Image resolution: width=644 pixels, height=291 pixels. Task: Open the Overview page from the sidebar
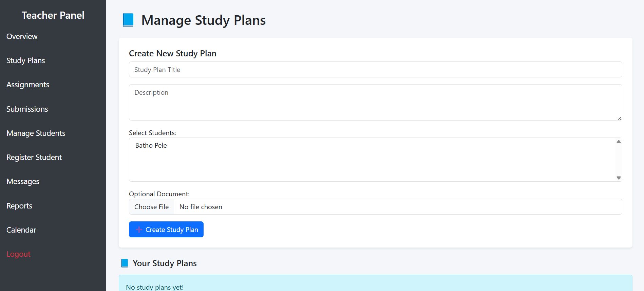22,36
